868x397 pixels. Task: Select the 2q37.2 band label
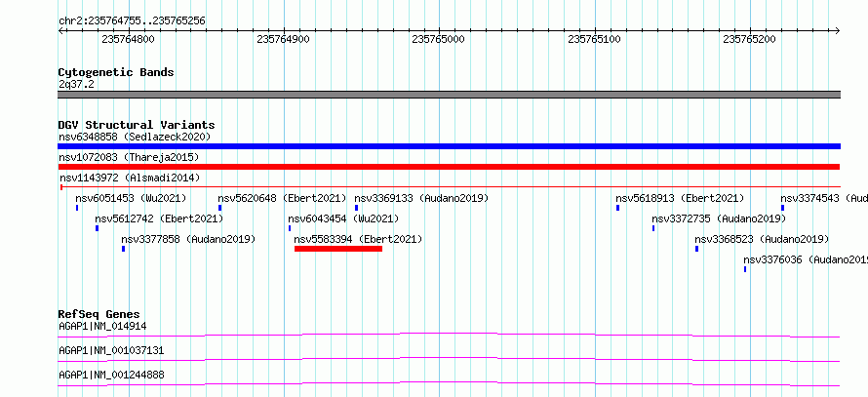pyautogui.click(x=76, y=84)
